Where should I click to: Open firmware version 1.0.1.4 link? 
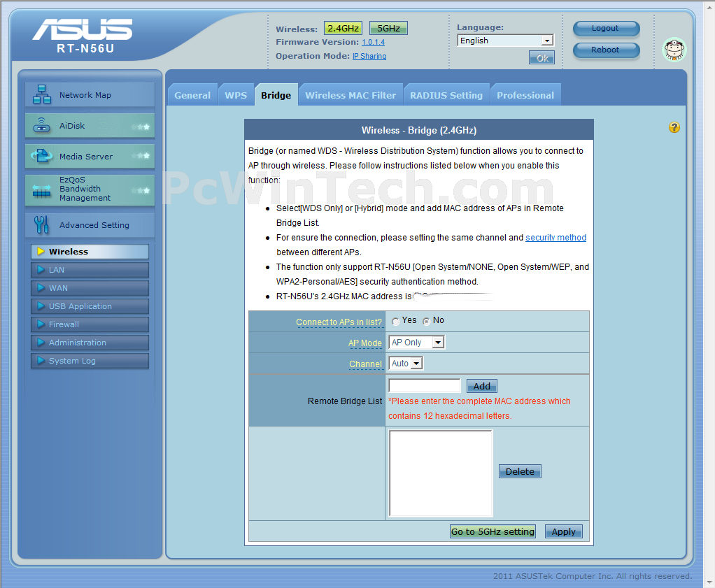coord(373,43)
